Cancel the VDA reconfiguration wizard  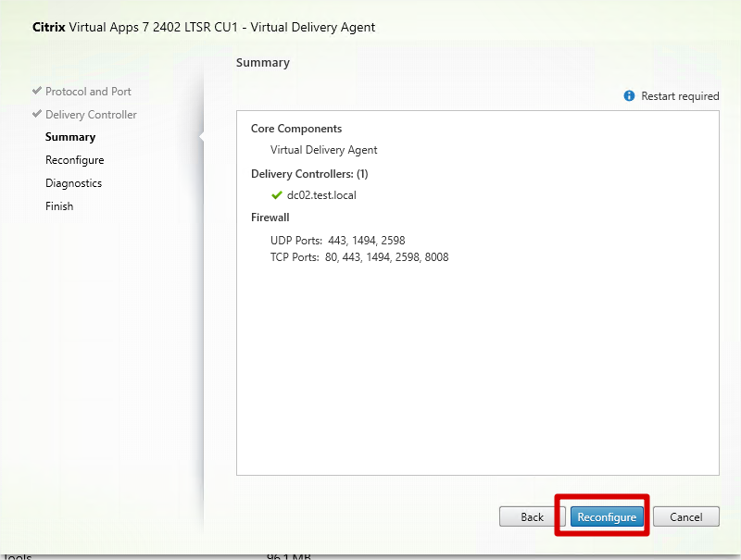(685, 516)
